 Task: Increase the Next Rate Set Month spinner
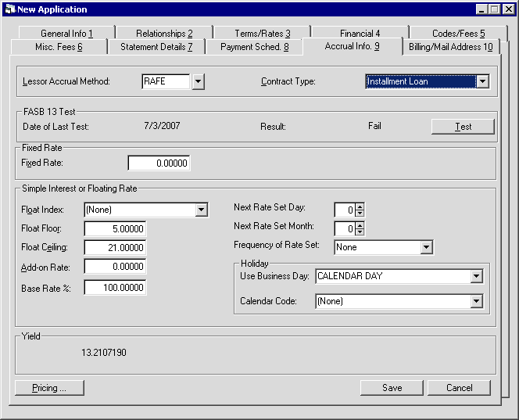(x=360, y=225)
